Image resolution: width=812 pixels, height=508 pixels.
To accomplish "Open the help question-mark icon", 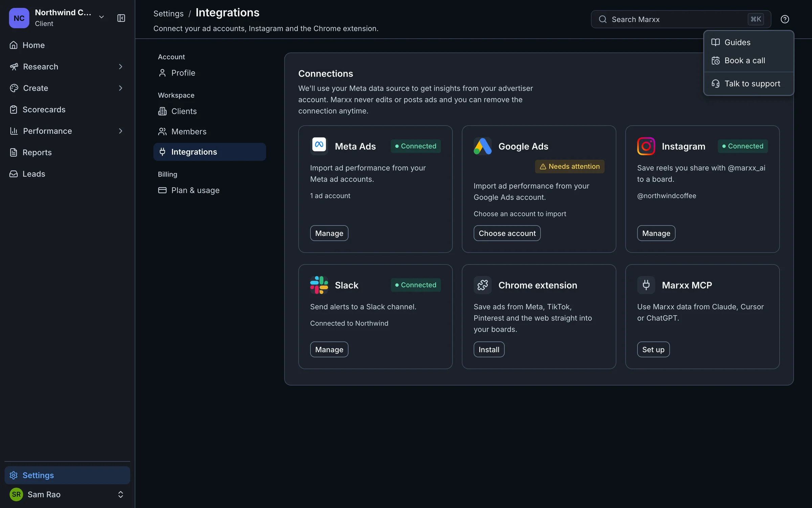I will [785, 19].
